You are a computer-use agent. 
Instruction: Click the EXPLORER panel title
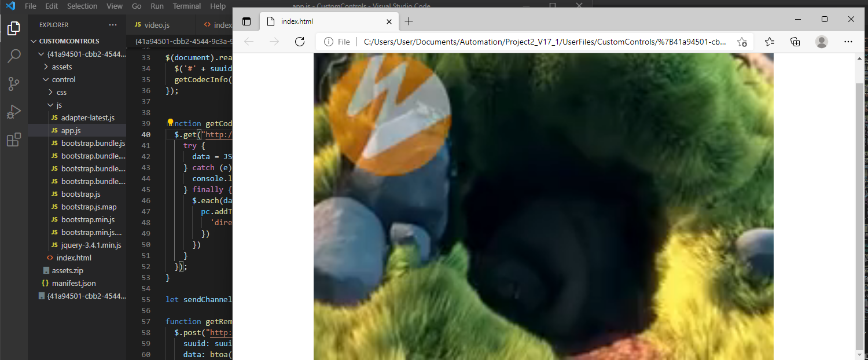coord(54,25)
